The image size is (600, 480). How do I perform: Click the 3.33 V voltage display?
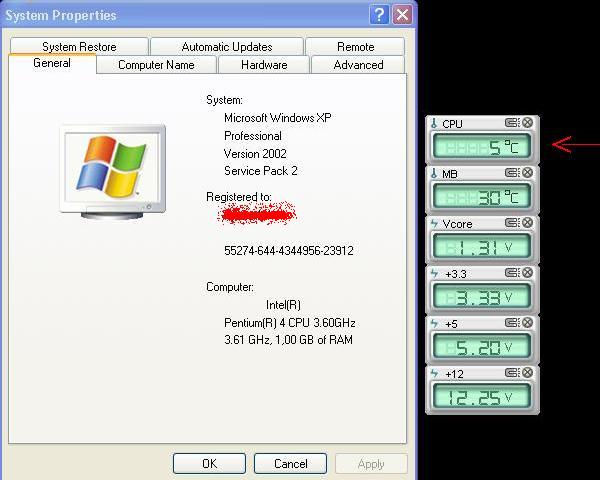click(x=482, y=296)
